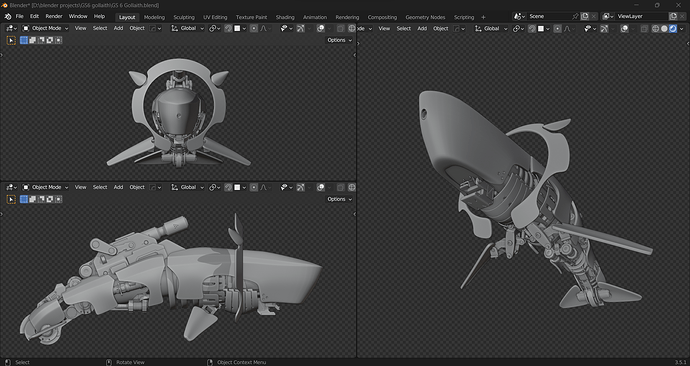Switch right viewport to solid shading
The width and height of the screenshot is (690, 366).
click(x=664, y=29)
